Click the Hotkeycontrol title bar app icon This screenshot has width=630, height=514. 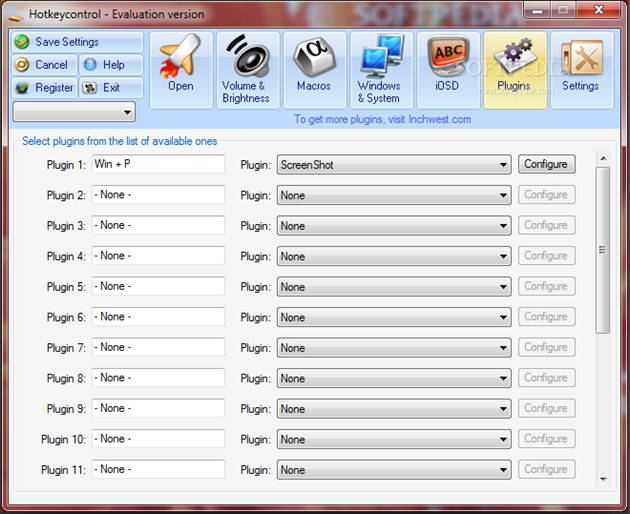pyautogui.click(x=15, y=16)
